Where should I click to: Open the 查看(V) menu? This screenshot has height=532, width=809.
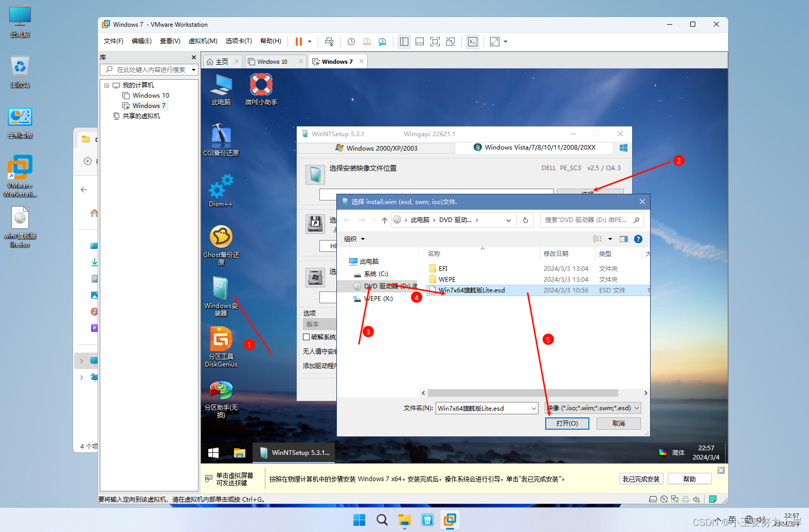pyautogui.click(x=170, y=41)
